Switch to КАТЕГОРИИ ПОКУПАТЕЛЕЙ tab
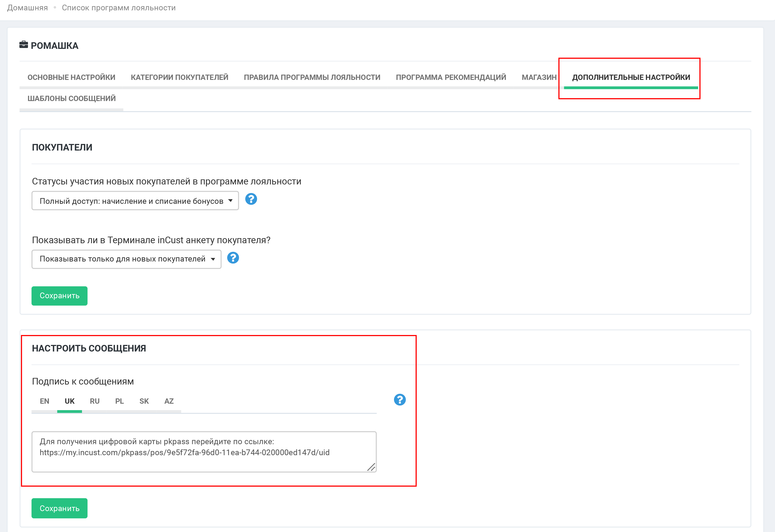This screenshot has width=775, height=532. pyautogui.click(x=180, y=77)
